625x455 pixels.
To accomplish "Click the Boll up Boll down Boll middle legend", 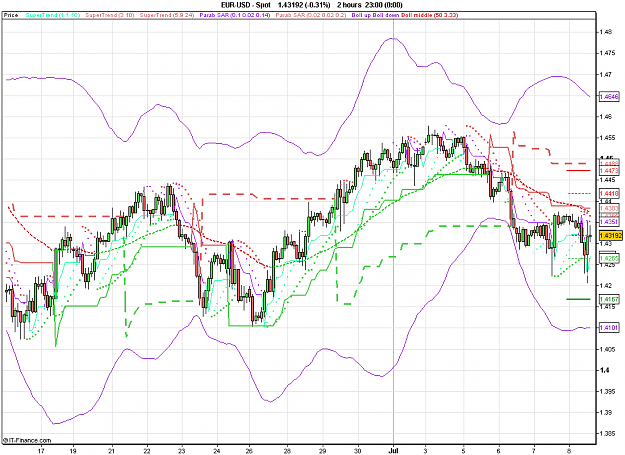I will click(x=405, y=15).
